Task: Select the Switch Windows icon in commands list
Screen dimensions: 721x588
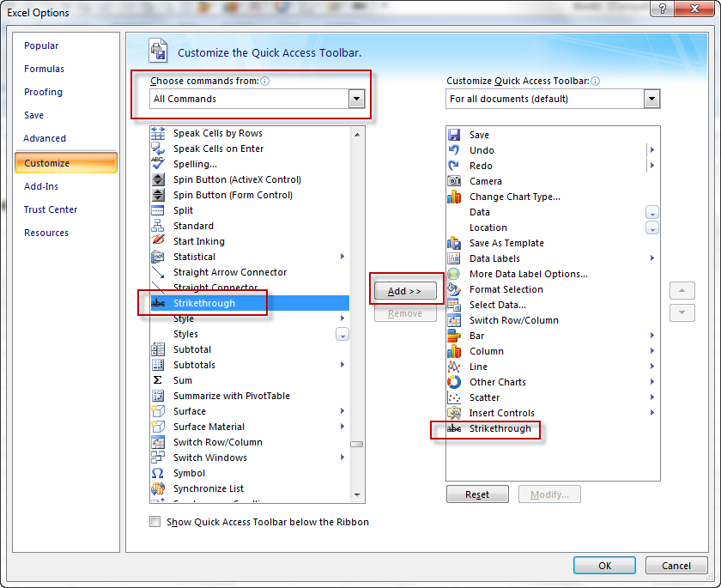Action: [x=158, y=458]
